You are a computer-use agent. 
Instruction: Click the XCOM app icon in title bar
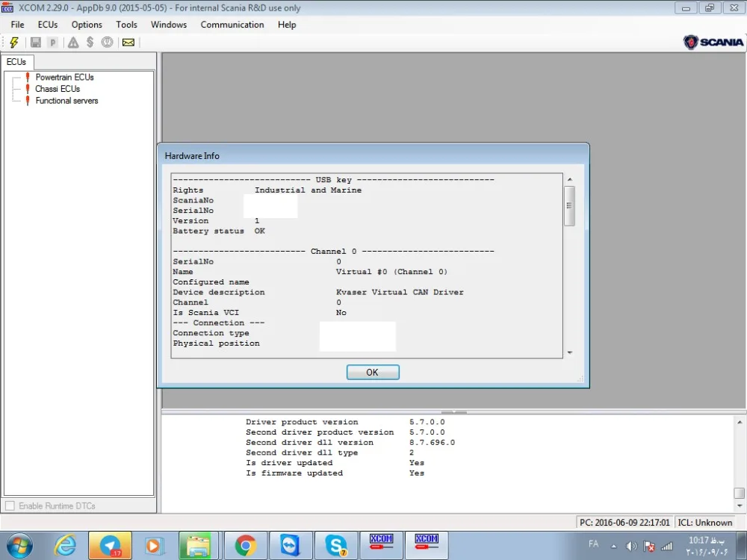7,7
